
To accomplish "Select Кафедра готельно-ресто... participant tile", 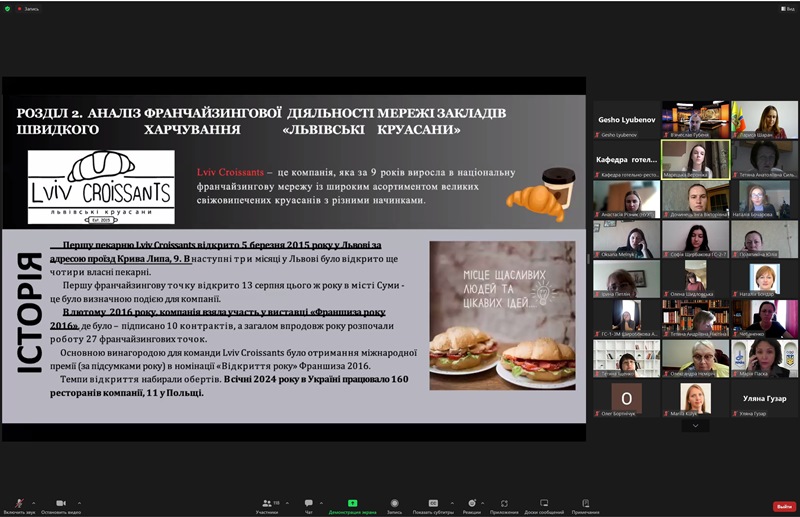I will point(627,160).
